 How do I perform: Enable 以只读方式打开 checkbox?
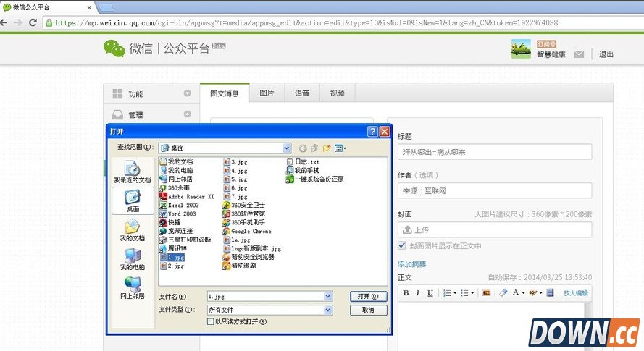[x=211, y=321]
